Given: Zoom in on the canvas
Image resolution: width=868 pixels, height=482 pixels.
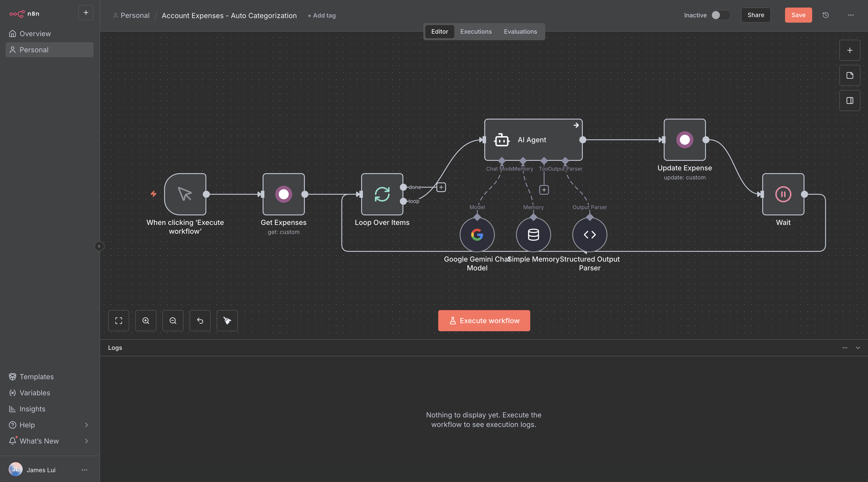Looking at the screenshot, I should 146,321.
